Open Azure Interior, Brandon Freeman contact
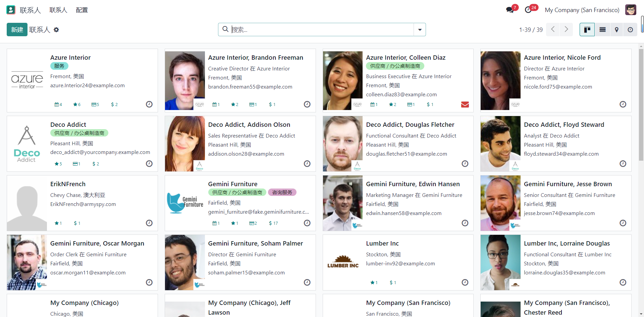 [x=256, y=58]
